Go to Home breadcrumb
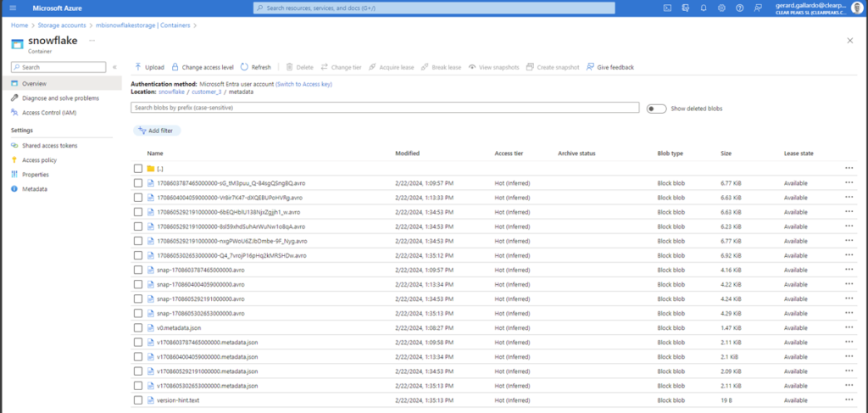Screen dimensions: 868x413 (x=19, y=25)
